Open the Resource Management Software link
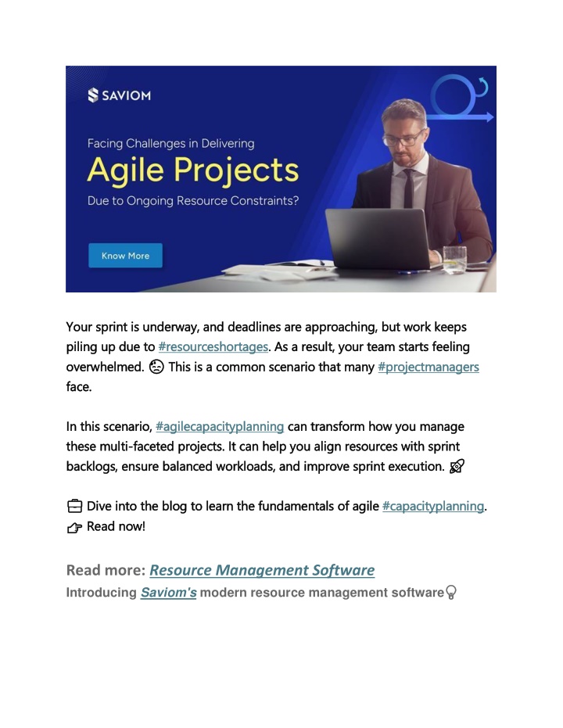 262,570
